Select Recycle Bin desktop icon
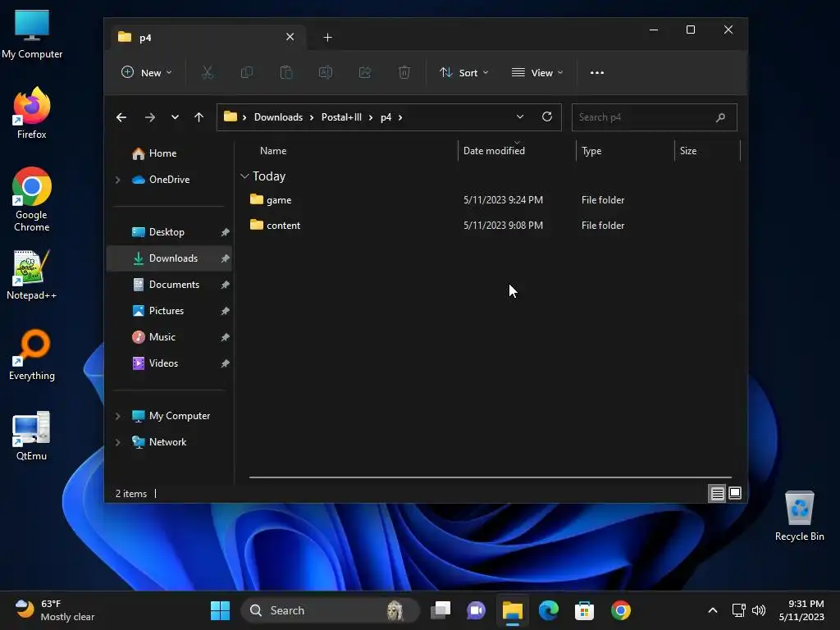Screen dimensions: 840x630 (x=799, y=516)
